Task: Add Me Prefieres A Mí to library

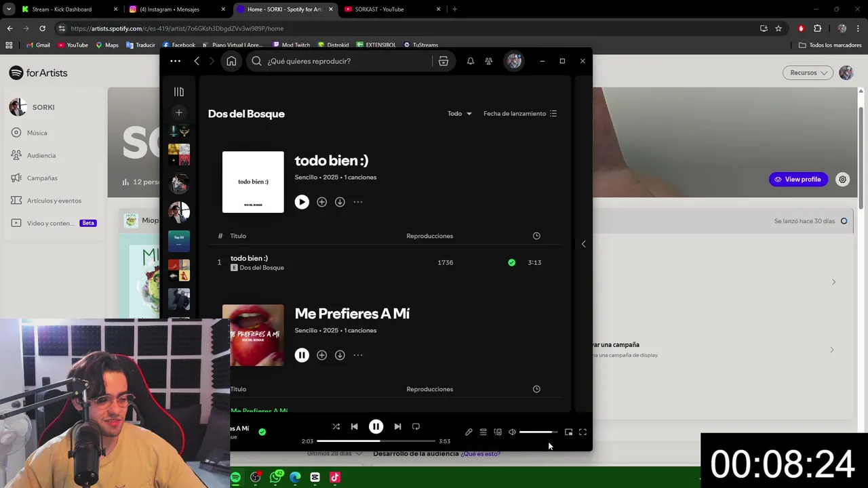Action: (x=321, y=355)
